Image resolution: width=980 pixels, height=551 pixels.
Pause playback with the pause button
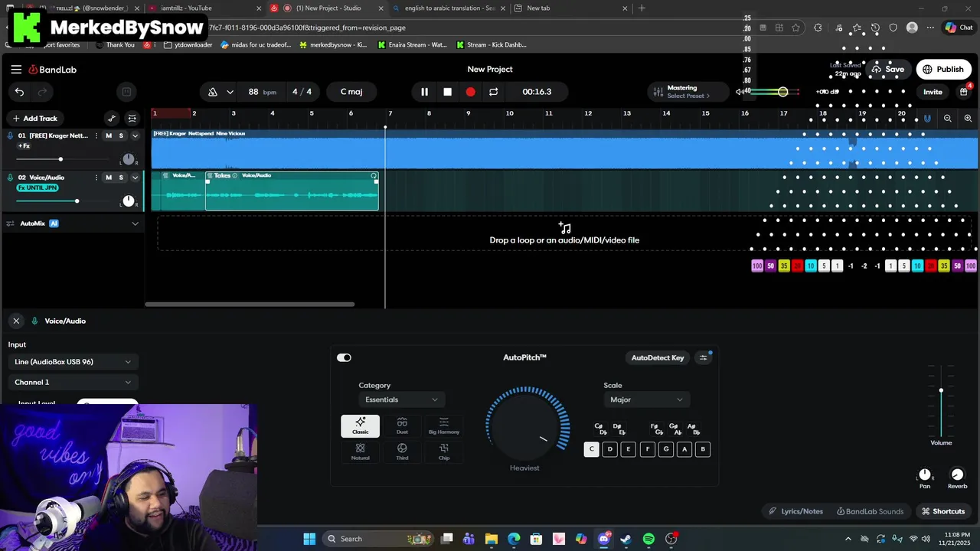[x=424, y=92]
